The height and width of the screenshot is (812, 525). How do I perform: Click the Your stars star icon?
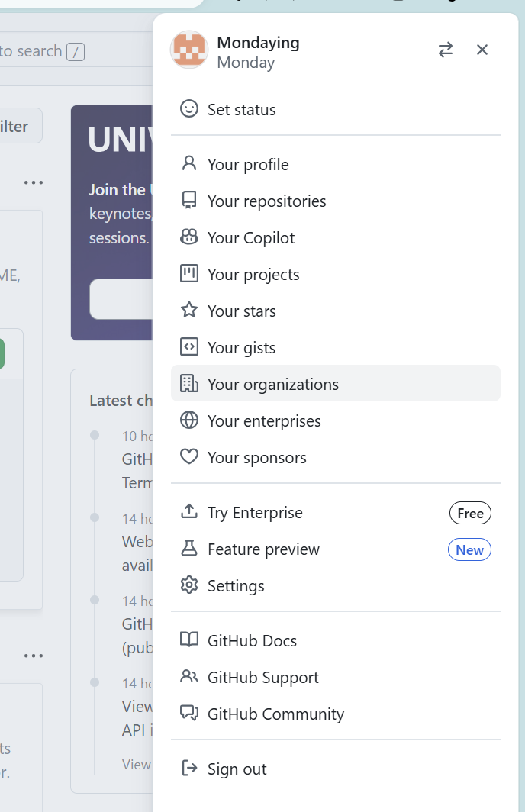click(x=188, y=311)
